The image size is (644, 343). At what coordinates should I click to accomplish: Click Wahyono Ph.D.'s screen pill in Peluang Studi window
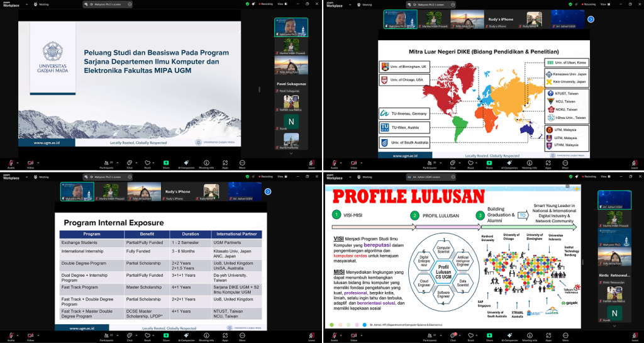(108, 4)
